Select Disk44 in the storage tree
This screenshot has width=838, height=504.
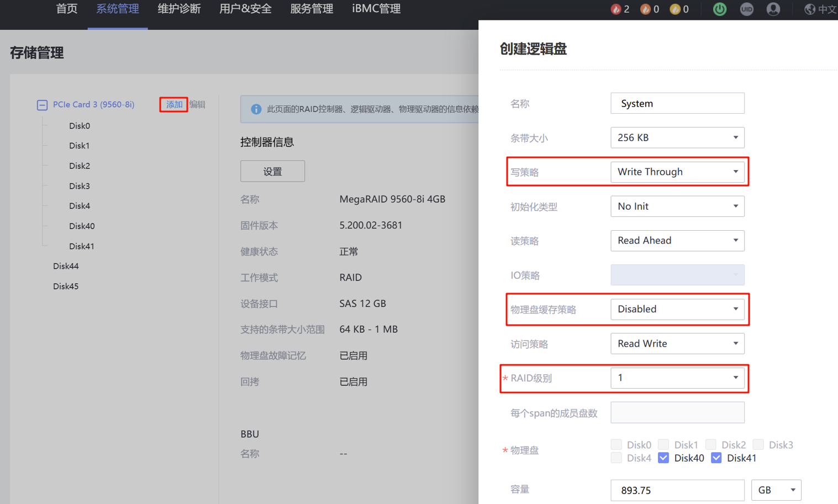pyautogui.click(x=66, y=266)
